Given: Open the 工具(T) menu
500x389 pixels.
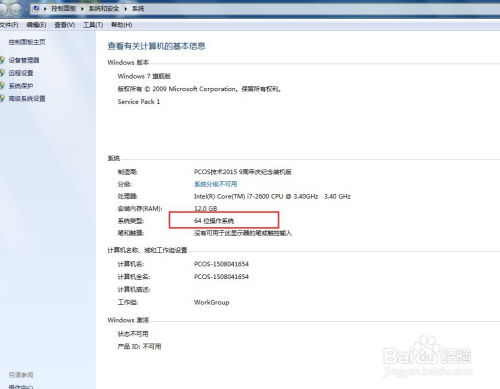Looking at the screenshot, I should point(93,25).
